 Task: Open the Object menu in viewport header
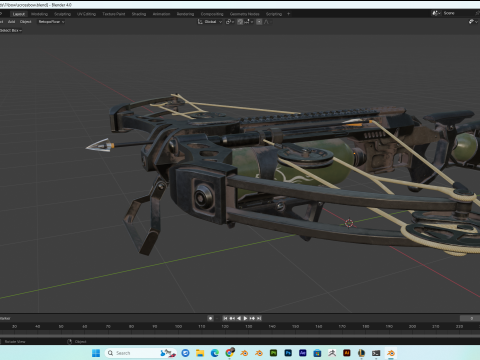pyautogui.click(x=25, y=22)
